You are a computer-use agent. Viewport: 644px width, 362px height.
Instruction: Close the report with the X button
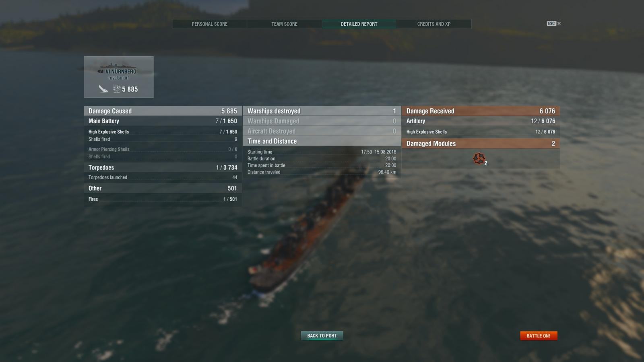pos(559,23)
